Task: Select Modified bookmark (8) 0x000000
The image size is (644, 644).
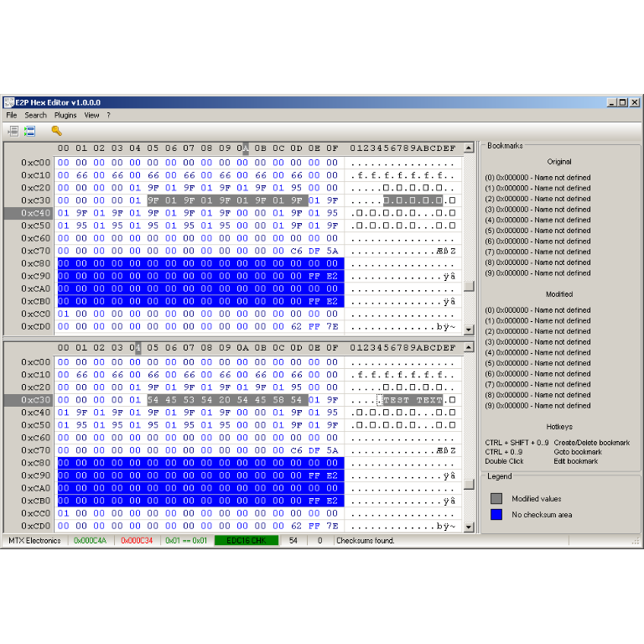Action: [538, 395]
